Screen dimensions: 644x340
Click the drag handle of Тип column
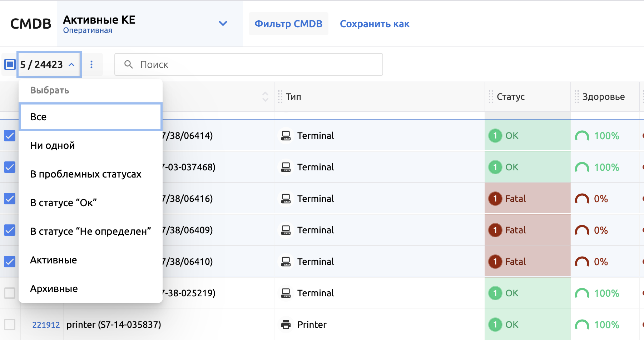280,97
